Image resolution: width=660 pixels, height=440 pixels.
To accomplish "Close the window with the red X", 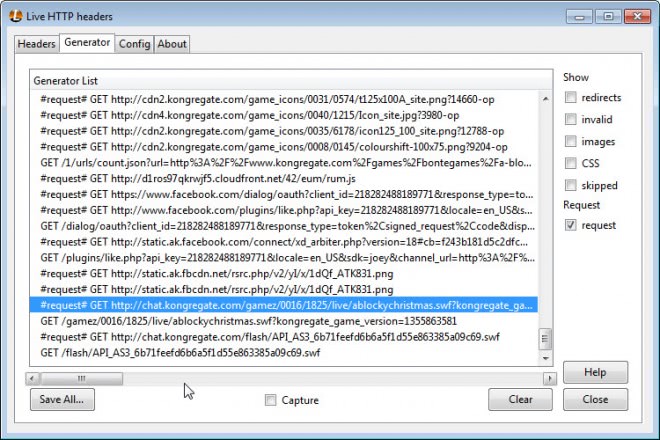I will [638, 16].
